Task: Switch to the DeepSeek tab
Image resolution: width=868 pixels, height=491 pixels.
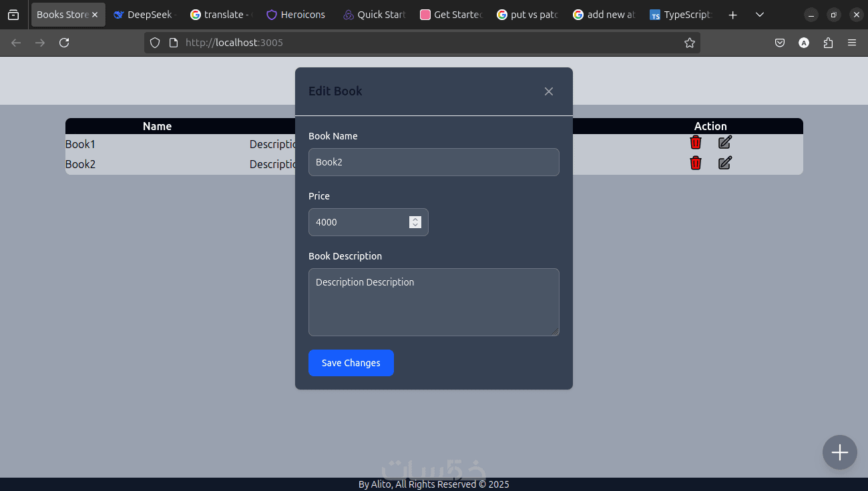Action: (142, 15)
